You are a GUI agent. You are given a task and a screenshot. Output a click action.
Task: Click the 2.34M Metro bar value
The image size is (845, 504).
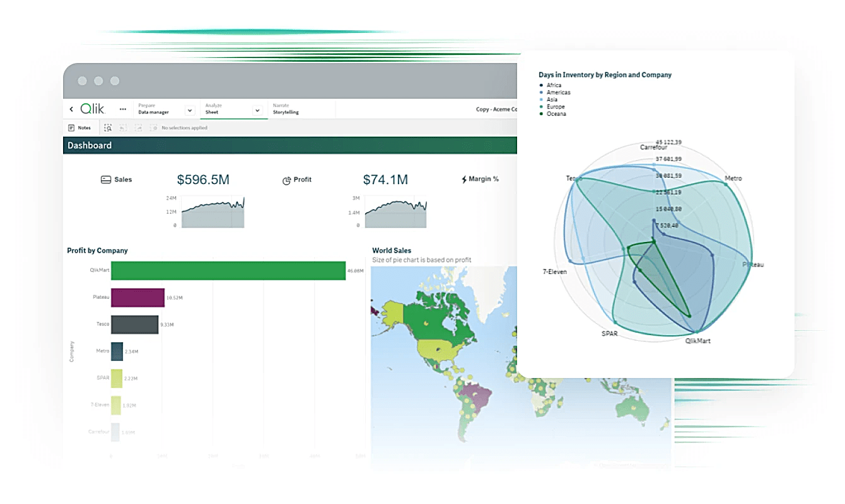pos(132,352)
